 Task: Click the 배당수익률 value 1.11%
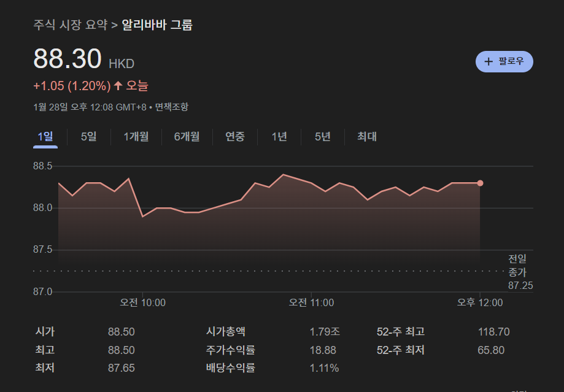325,368
